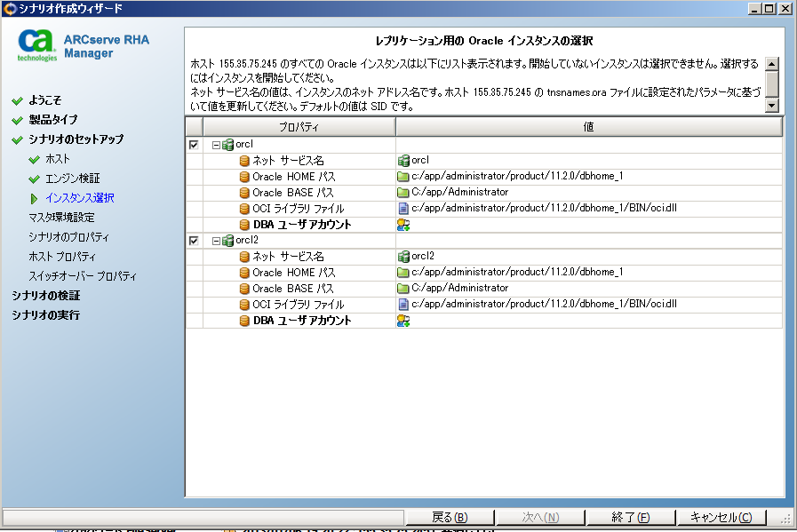Click the orcl2 net service value icon
The height and width of the screenshot is (532, 797).
pos(403,257)
